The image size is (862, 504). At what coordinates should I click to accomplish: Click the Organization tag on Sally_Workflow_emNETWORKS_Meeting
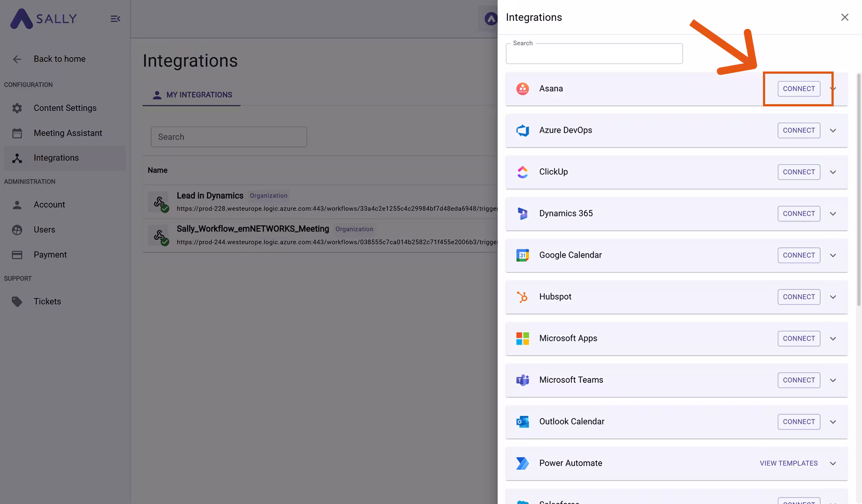(x=354, y=229)
